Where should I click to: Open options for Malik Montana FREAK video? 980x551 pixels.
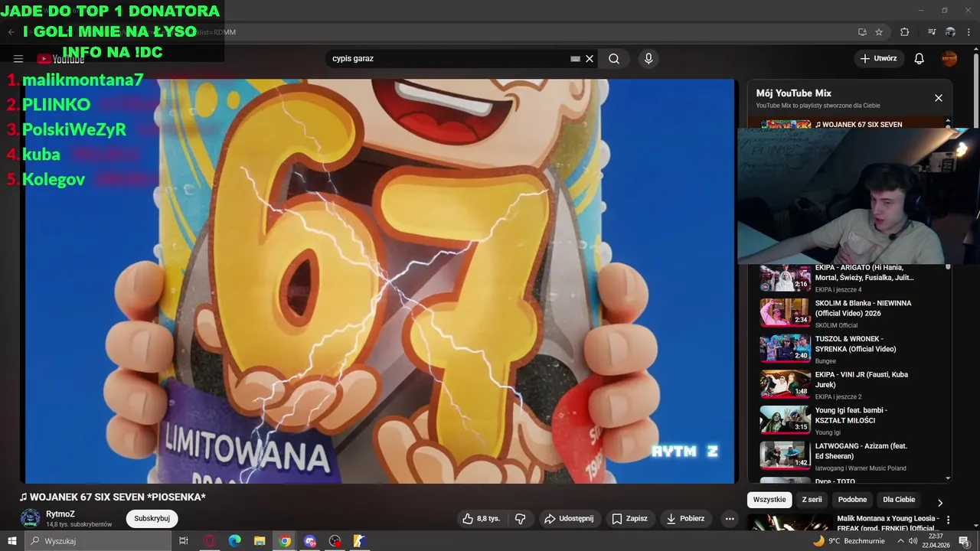948,520
